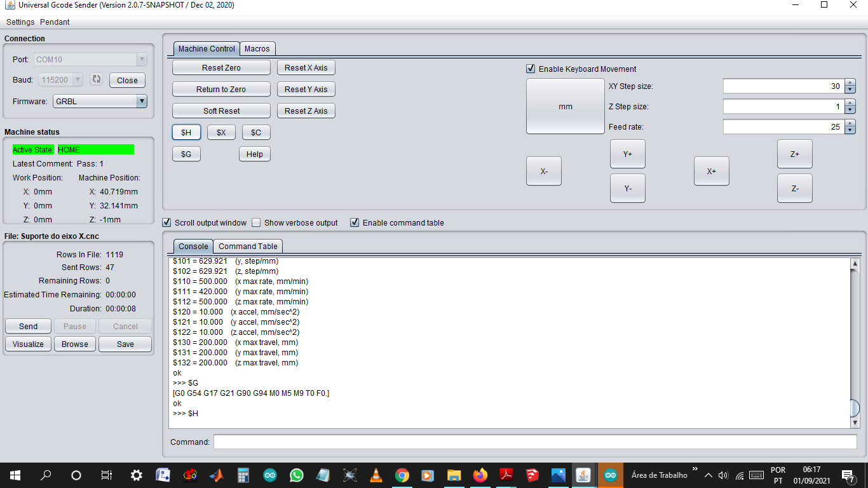This screenshot has height=488, width=868.
Task: Increase XY Step size with up arrow
Action: [850, 83]
